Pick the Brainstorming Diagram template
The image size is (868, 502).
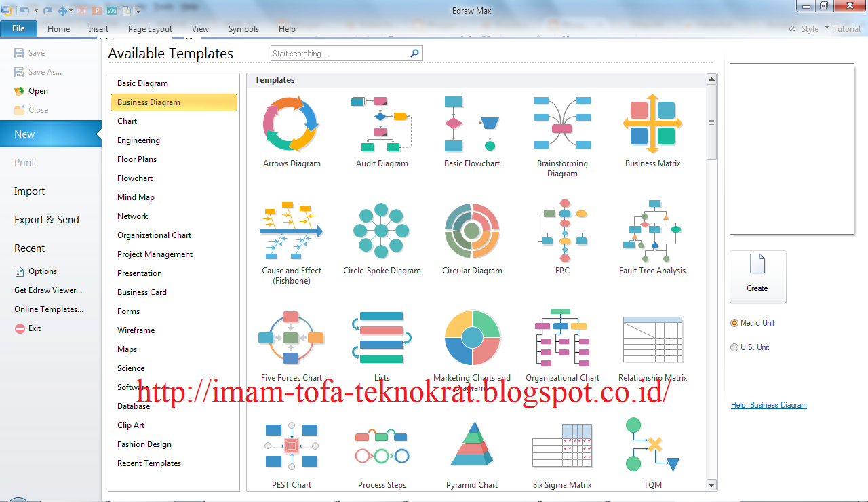tap(562, 136)
